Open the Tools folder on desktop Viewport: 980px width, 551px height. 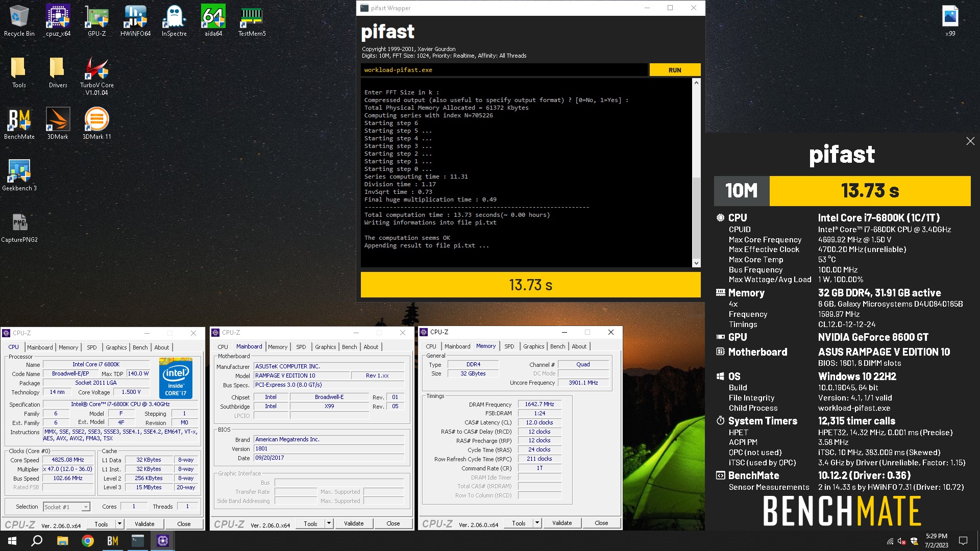click(x=19, y=72)
